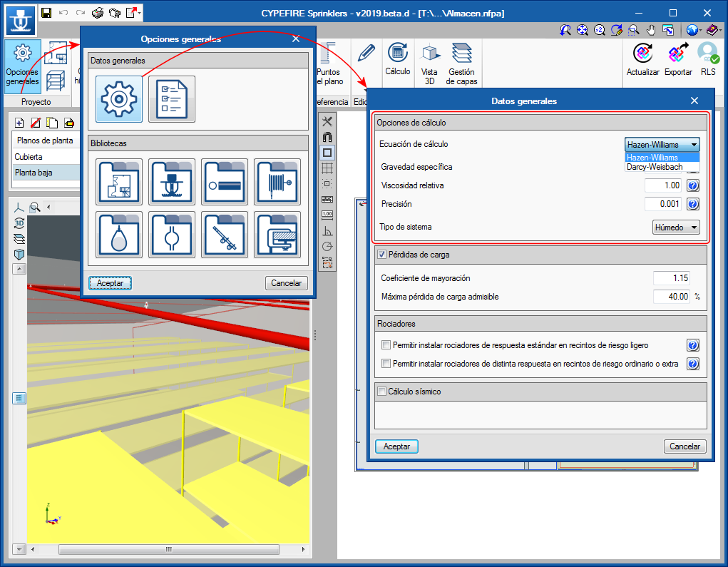Click the help icon next to Precisión
The width and height of the screenshot is (728, 567).
click(693, 204)
